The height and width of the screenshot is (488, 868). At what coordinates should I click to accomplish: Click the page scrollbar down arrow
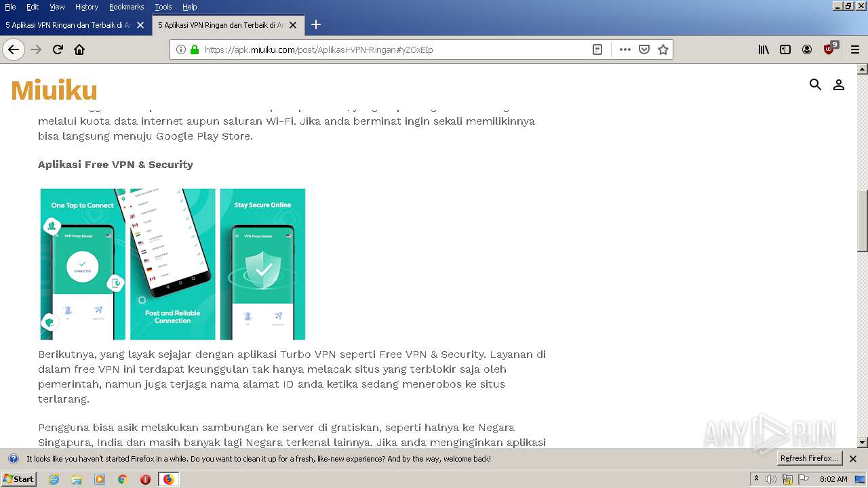tap(863, 443)
